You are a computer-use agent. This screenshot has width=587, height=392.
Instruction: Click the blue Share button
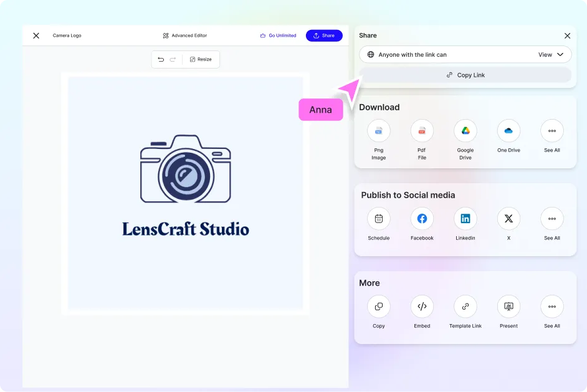[x=324, y=36]
